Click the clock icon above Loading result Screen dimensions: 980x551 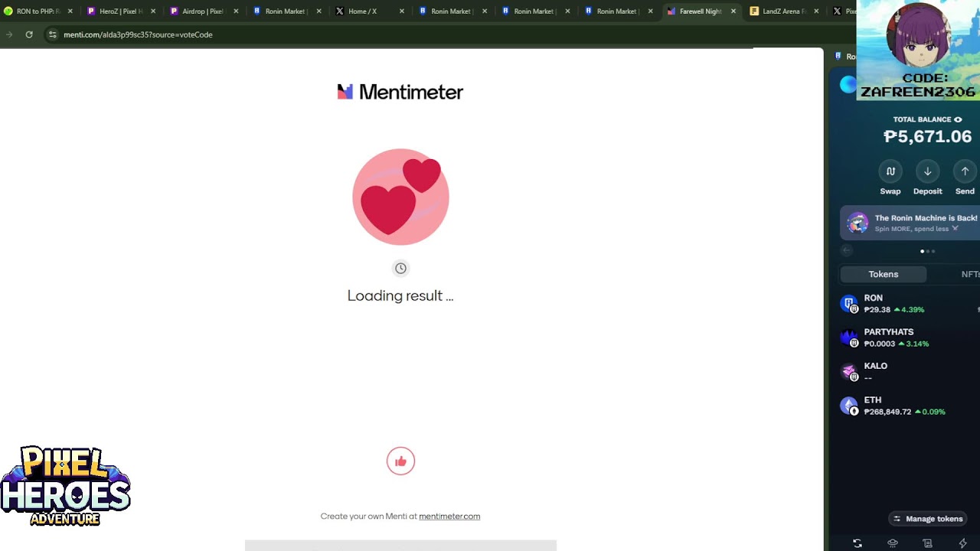point(400,268)
